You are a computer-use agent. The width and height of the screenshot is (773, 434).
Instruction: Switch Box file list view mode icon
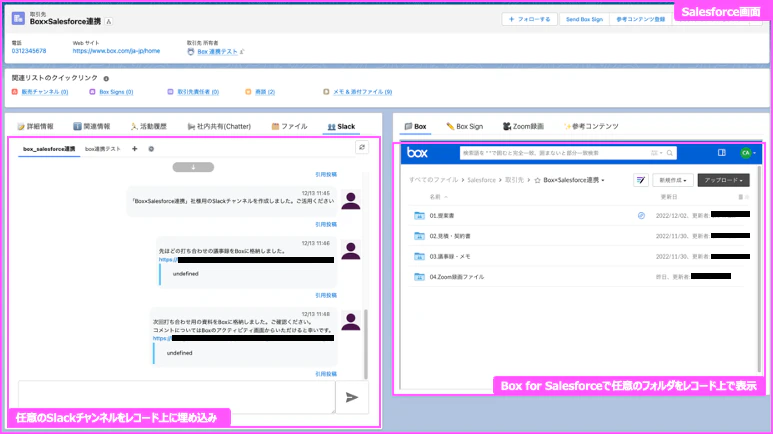click(x=743, y=197)
